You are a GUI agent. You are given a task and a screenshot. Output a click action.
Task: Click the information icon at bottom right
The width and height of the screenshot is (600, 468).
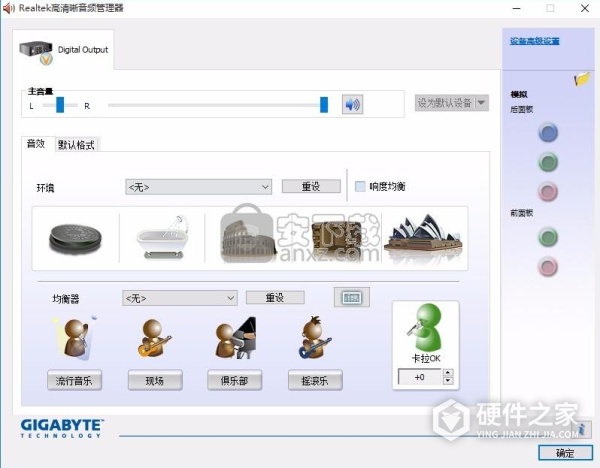tap(582, 429)
